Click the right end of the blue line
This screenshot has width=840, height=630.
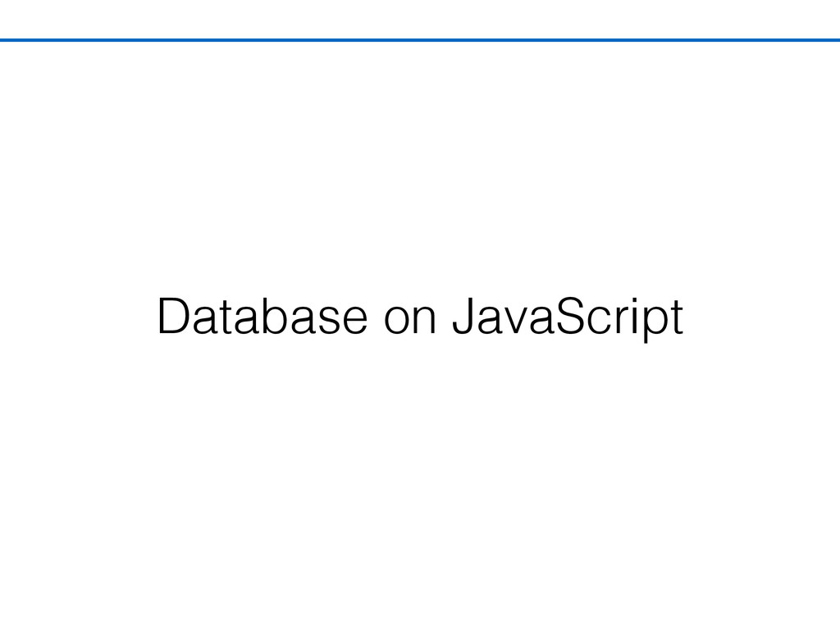click(x=837, y=39)
